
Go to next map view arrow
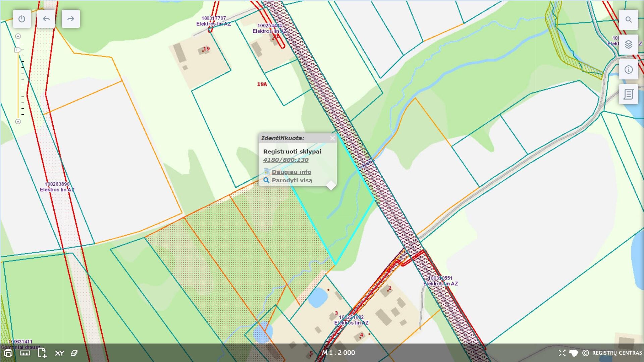[x=70, y=19]
